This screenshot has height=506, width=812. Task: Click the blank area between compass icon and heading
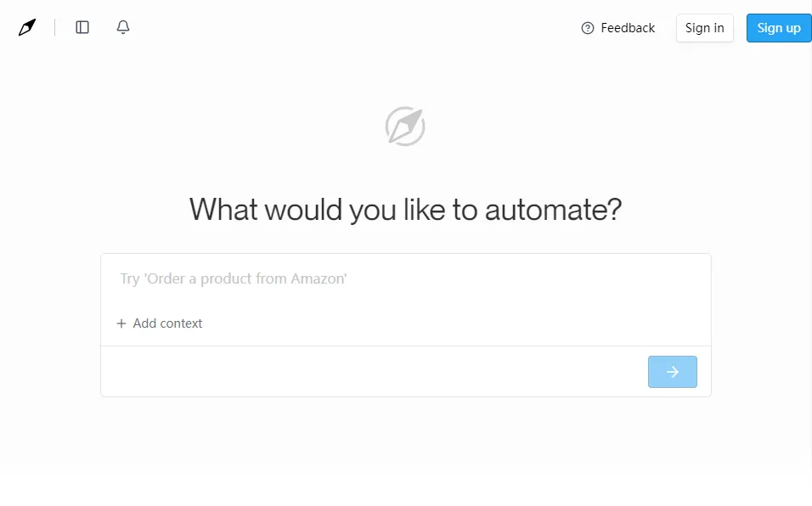405,168
